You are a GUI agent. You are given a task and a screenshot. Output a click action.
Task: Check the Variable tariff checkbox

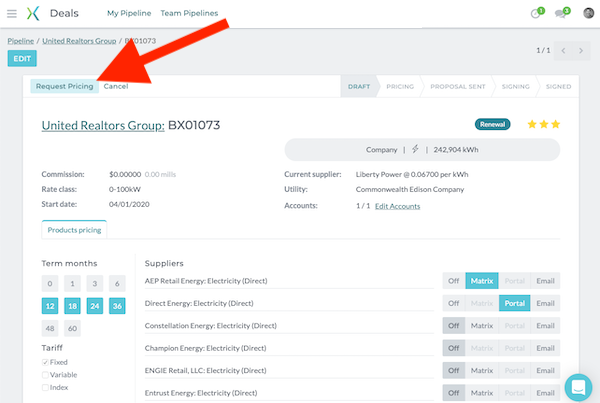pos(45,375)
